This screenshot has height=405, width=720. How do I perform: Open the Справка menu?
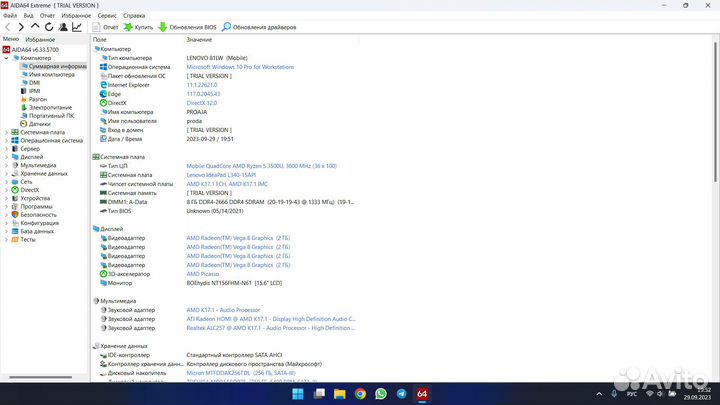tap(134, 16)
